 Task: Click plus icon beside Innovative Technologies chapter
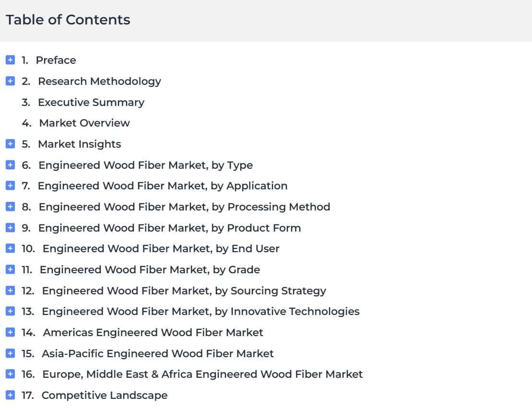pyautogui.click(x=10, y=311)
